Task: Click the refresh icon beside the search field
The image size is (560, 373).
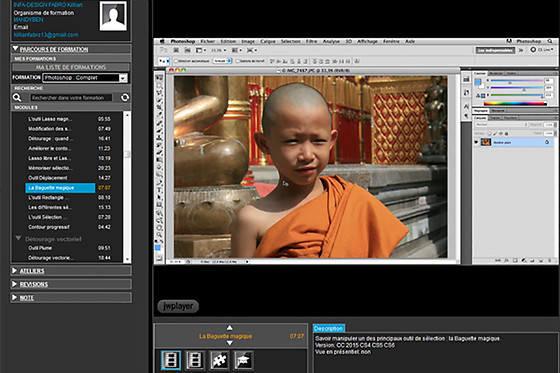Action: 125,97
